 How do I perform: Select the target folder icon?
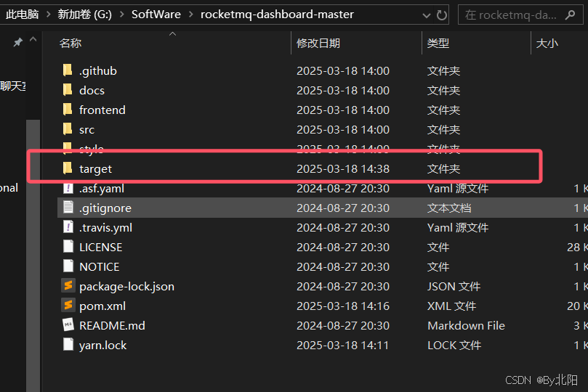[x=68, y=168]
